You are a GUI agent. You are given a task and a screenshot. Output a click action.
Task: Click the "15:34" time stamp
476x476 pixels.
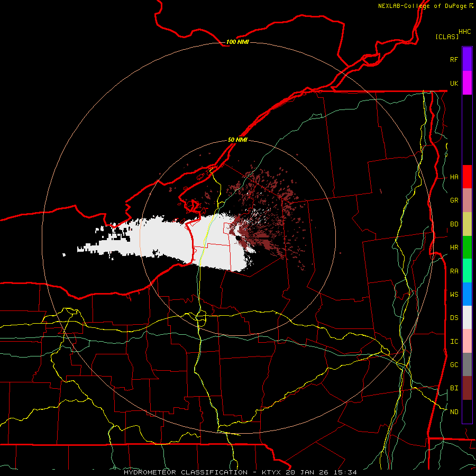(345, 472)
